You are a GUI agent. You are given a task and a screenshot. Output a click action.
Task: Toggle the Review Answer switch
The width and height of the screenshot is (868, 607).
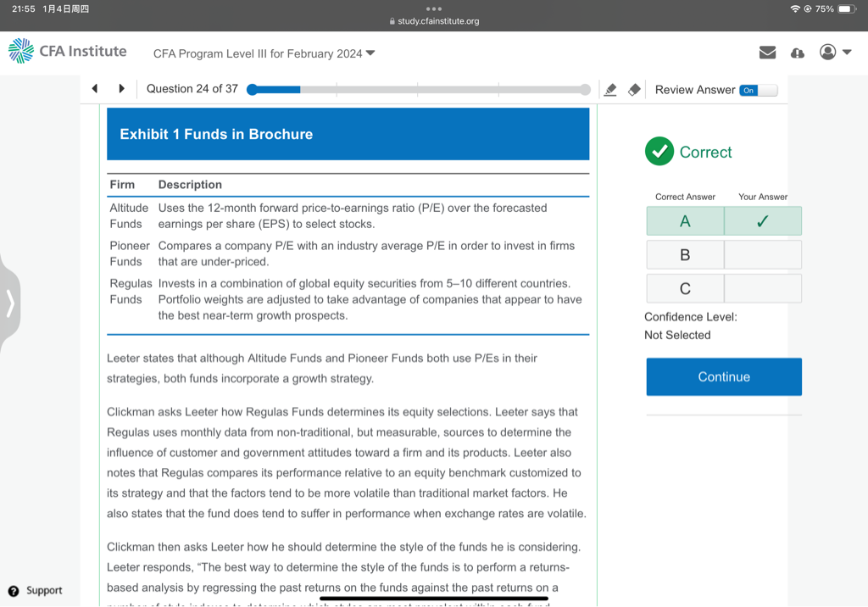coord(757,90)
